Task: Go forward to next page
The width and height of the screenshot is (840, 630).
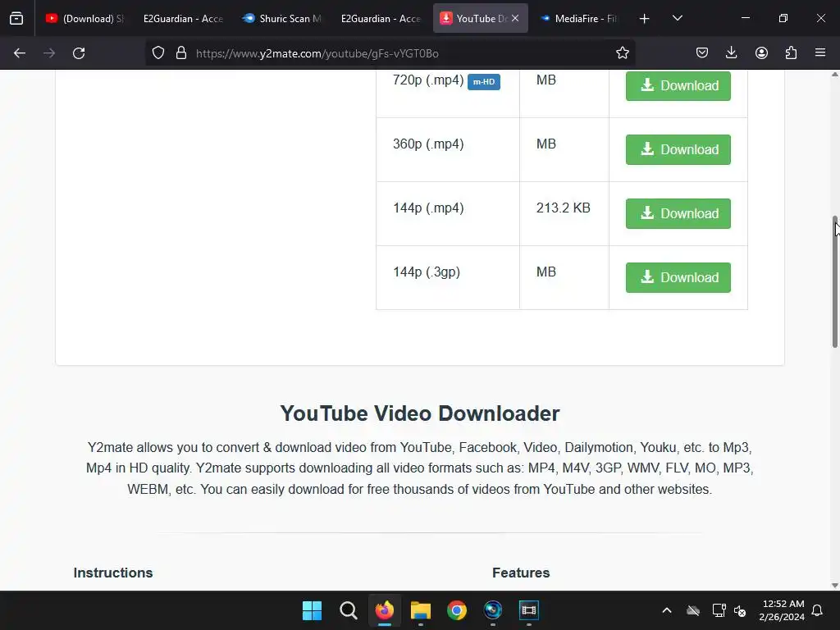Action: (x=49, y=53)
